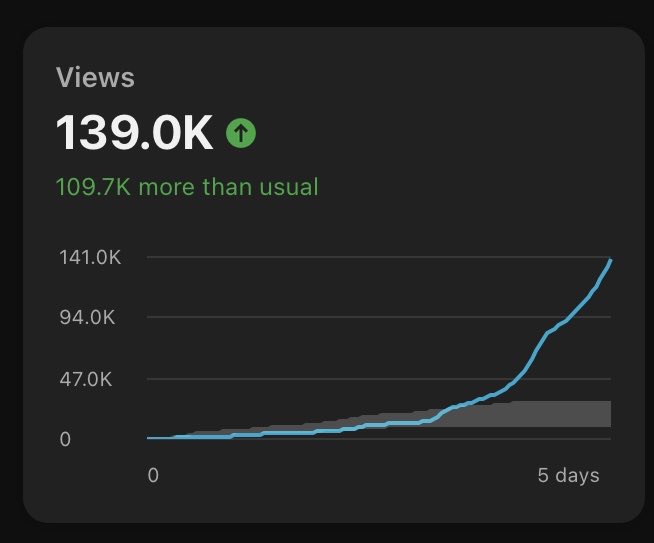Viewport: 654px width, 543px height.
Task: Click the "94.0K" y-axis label
Action: click(87, 318)
